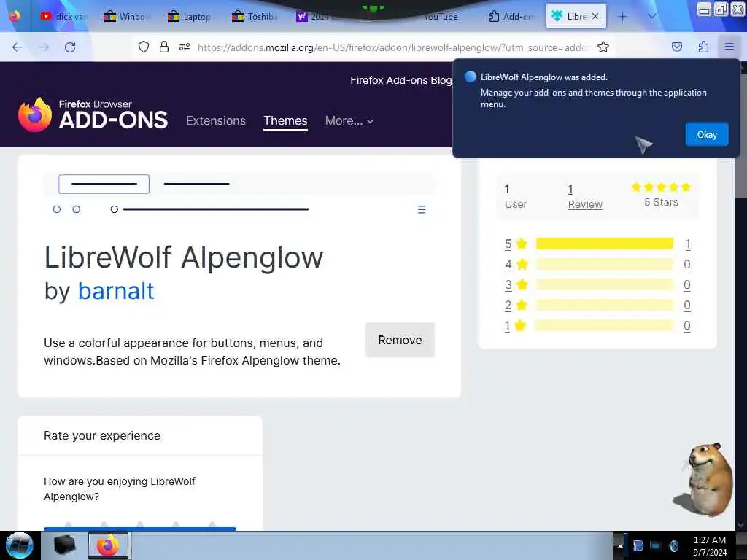Switch to the YouTube tab
Image resolution: width=747 pixels, height=560 pixels.
[x=441, y=16]
